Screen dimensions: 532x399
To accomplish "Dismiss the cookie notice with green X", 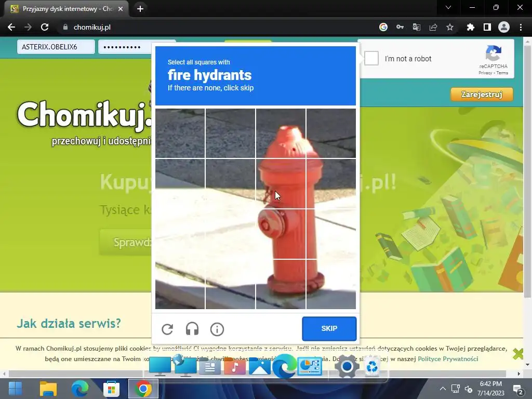I will coord(518,354).
